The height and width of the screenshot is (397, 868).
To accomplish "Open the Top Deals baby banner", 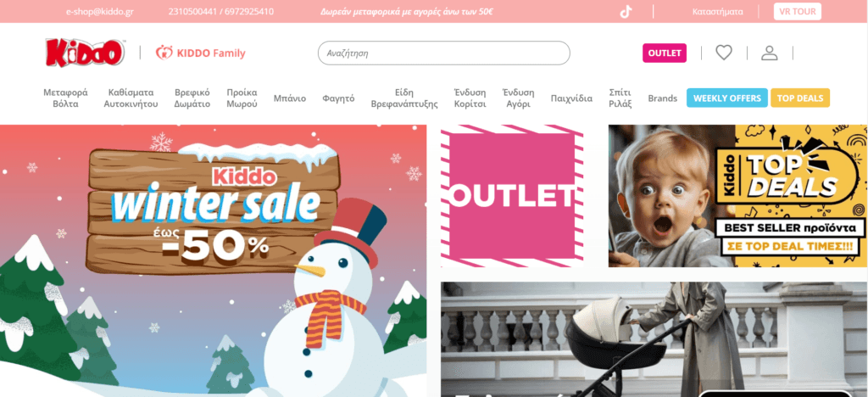I will pyautogui.click(x=738, y=195).
